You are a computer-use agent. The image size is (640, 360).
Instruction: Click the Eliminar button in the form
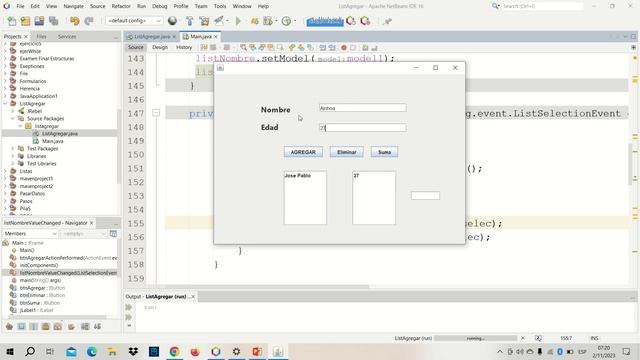pos(347,152)
